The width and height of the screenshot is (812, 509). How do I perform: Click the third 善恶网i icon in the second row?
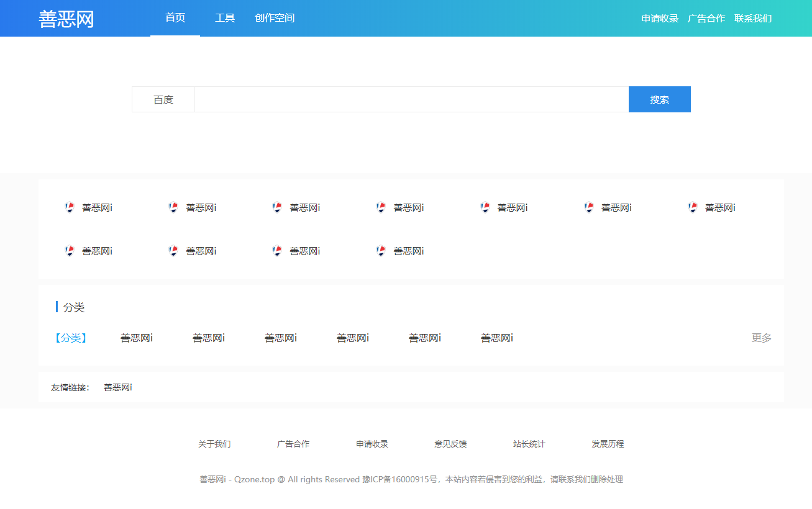297,251
